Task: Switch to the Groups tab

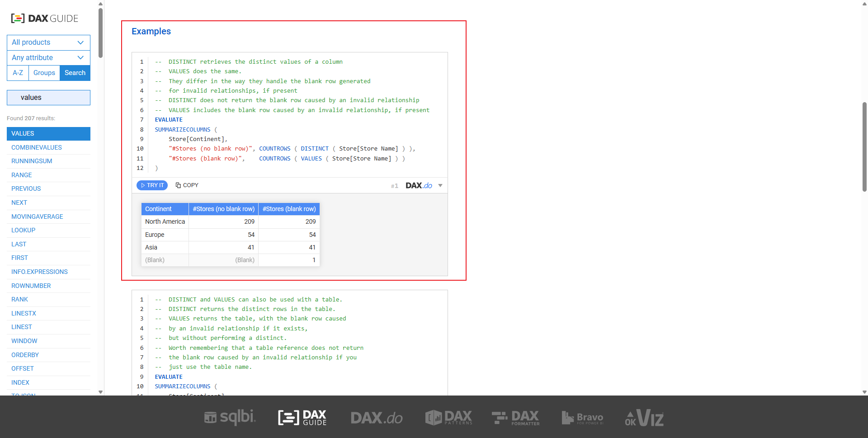Action: [x=44, y=73]
